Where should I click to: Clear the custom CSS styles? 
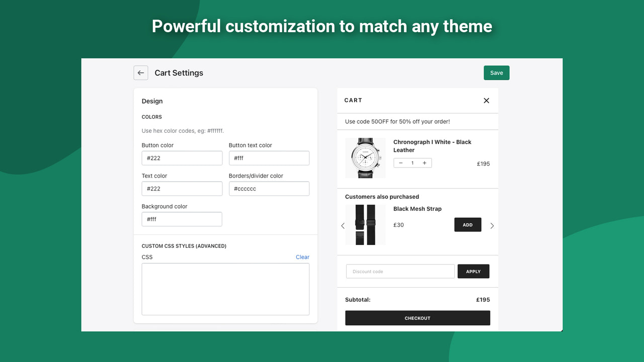click(x=302, y=257)
